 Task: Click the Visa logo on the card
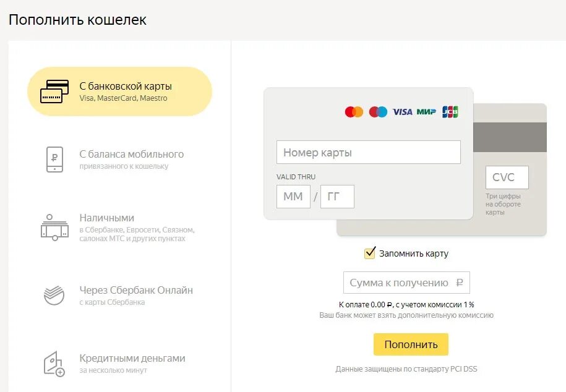402,112
